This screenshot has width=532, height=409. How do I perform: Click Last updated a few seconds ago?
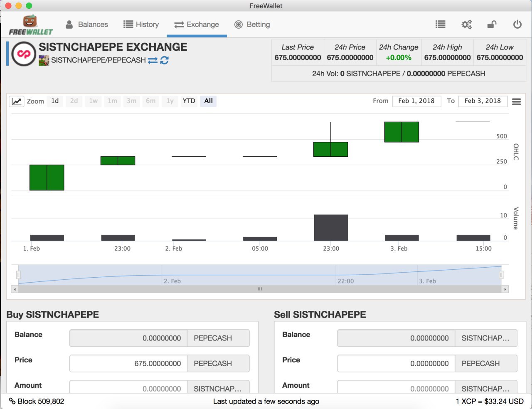(266, 401)
